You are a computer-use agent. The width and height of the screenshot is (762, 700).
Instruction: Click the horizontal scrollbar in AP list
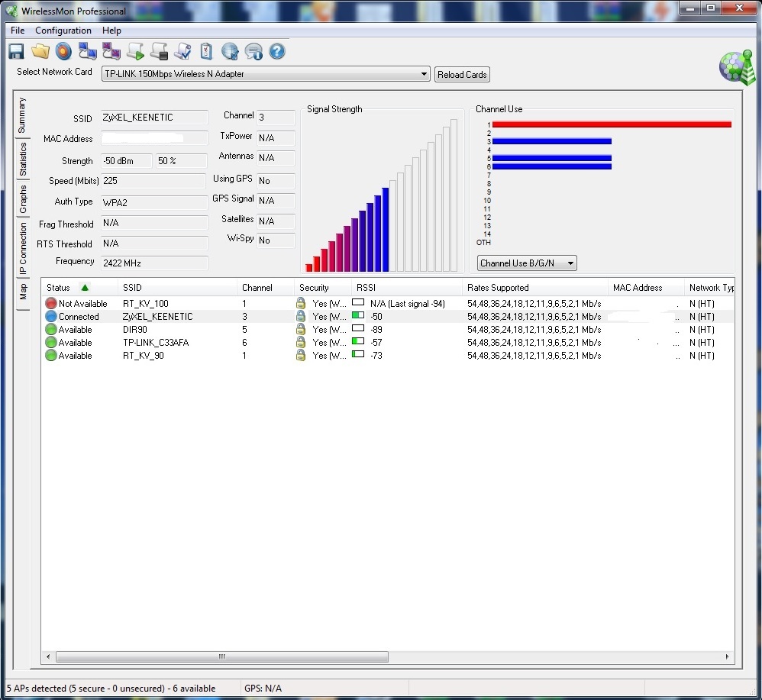[221, 656]
